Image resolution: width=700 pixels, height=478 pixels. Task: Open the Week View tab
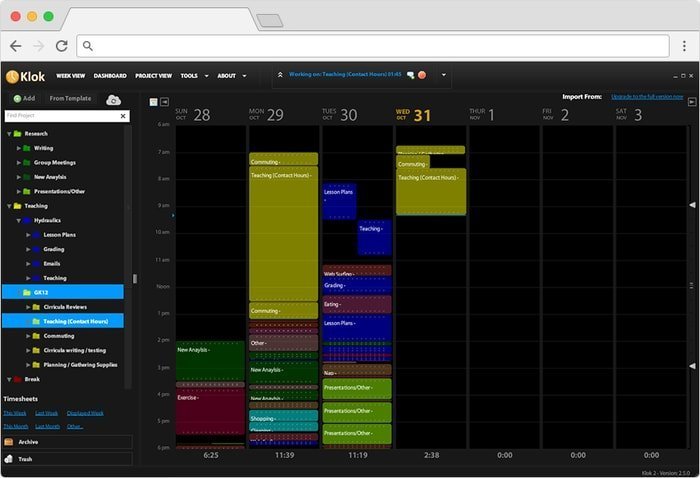pos(71,76)
